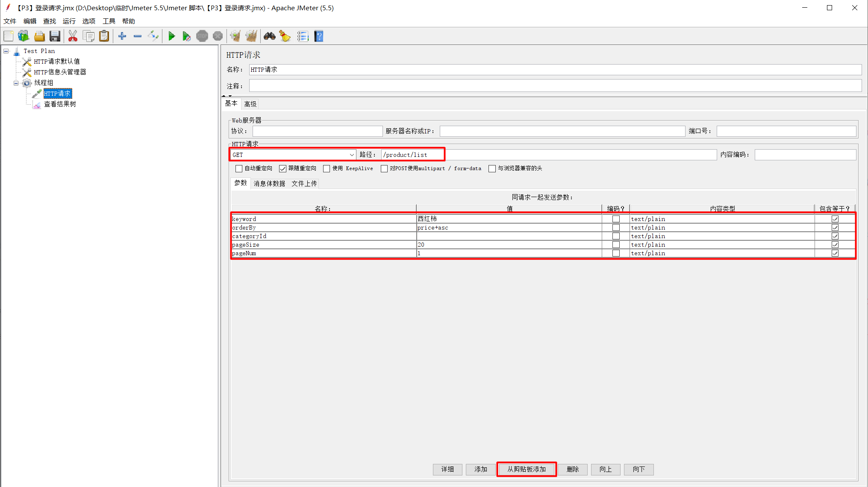Uncheck the 跟随重定向 checkbox
Screen dimensions: 868x487
[282, 168]
